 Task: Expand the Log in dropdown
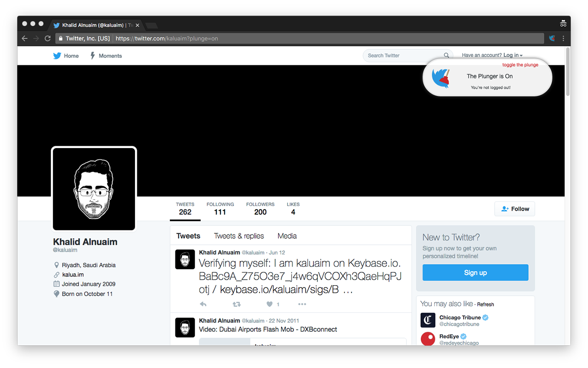tap(513, 55)
